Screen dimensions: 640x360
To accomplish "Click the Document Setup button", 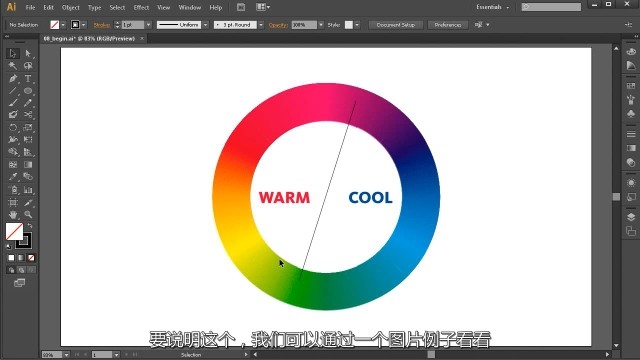I will coord(396,25).
